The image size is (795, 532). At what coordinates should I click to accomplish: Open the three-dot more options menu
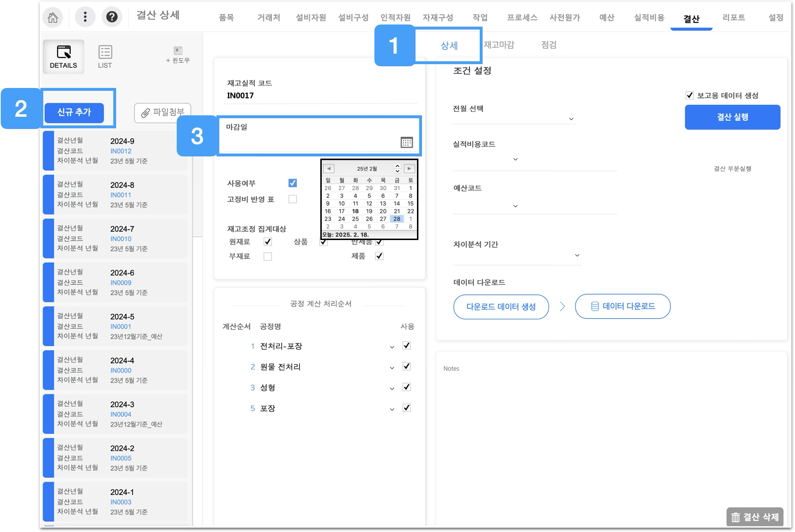click(85, 17)
